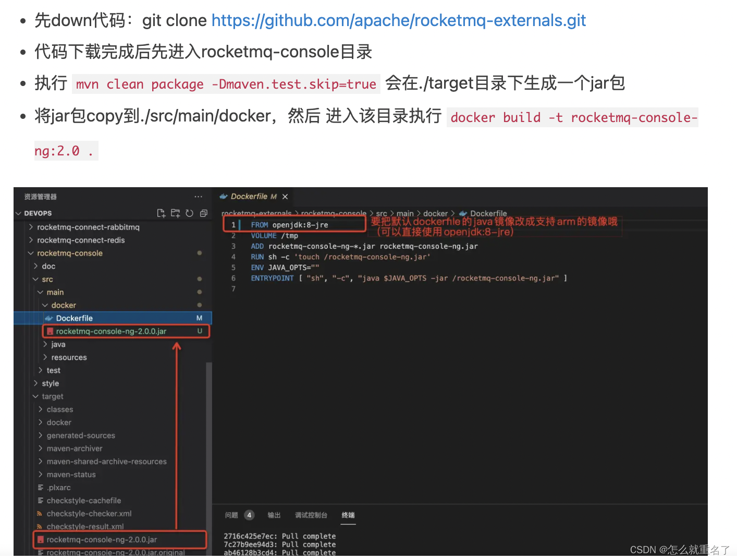Click the src breadcrumb segment
This screenshot has width=737, height=560.
point(382,214)
